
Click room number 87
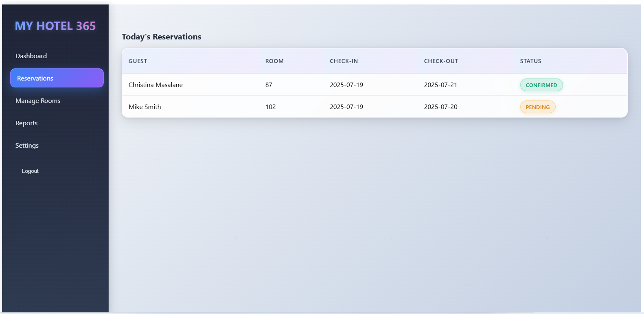(x=269, y=85)
